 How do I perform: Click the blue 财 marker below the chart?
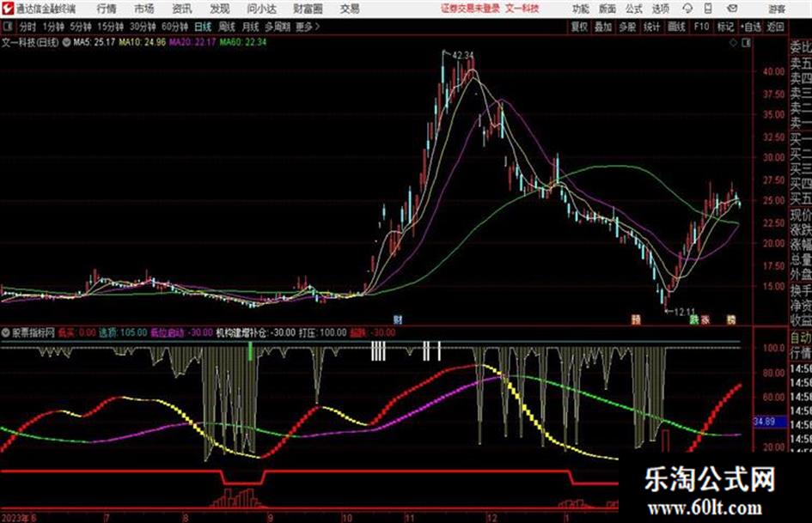[398, 320]
